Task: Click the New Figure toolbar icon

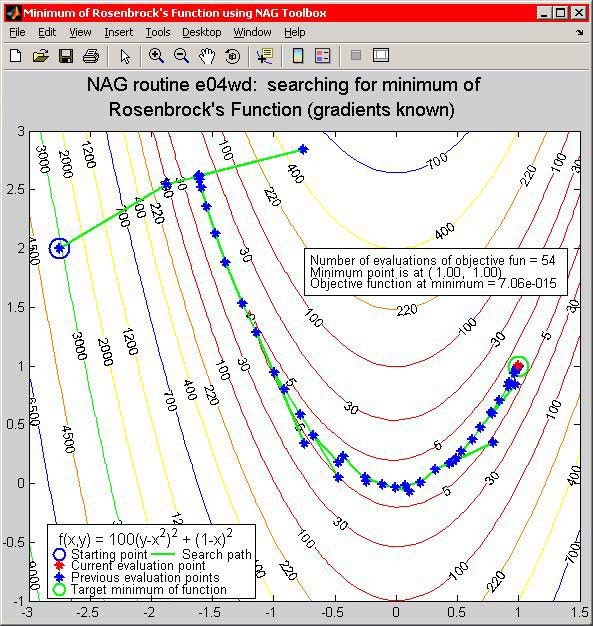Action: click(16, 56)
